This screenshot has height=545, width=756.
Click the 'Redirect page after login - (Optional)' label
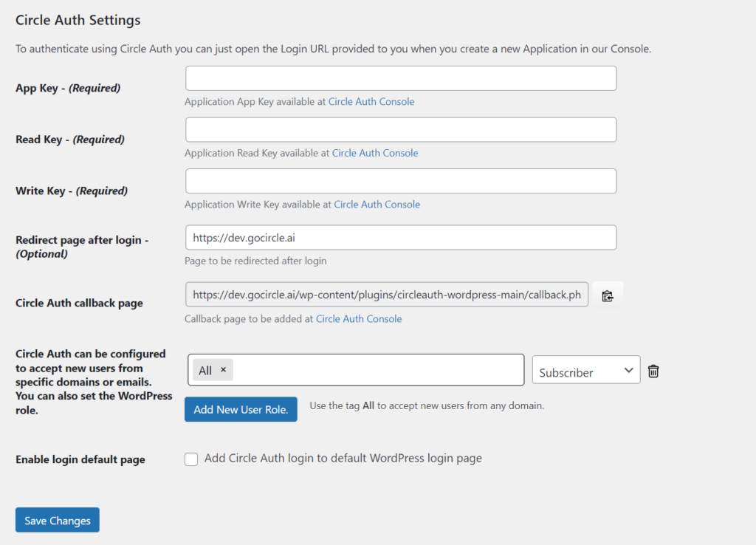pyautogui.click(x=82, y=247)
